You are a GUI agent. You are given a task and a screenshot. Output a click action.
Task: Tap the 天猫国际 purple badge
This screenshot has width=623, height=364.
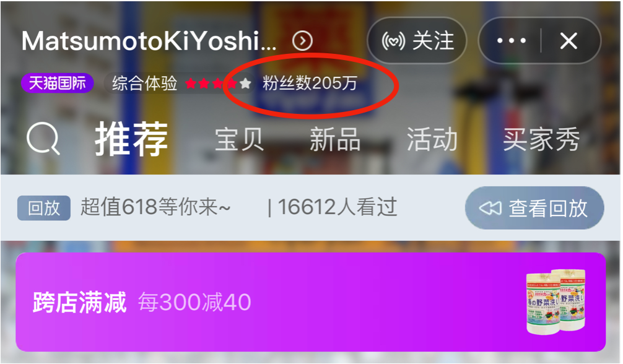coord(57,83)
